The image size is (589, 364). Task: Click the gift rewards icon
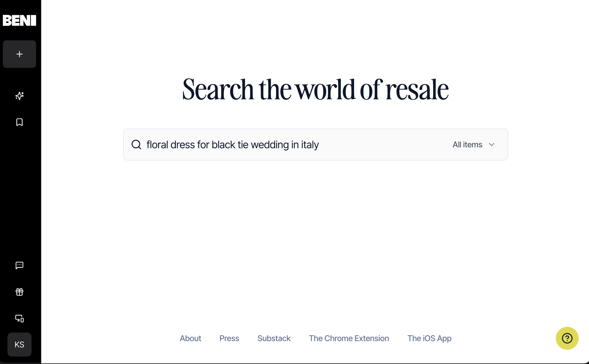tap(19, 292)
